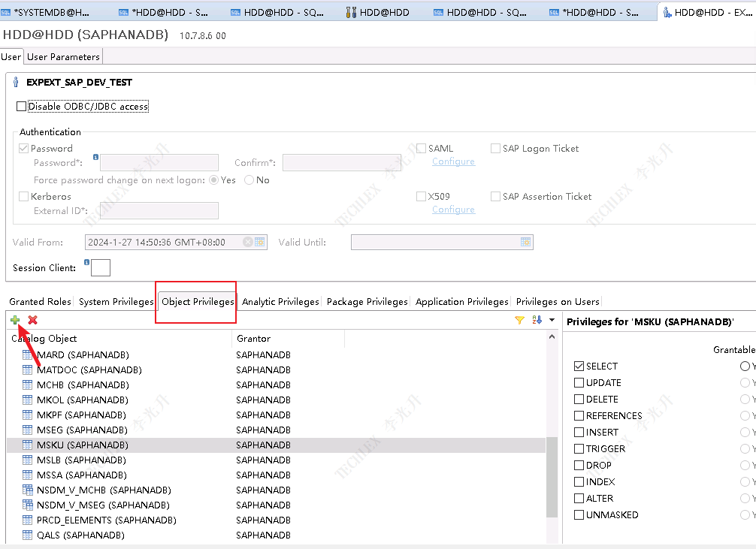Switch to the Analytic Privileges tab

[280, 302]
